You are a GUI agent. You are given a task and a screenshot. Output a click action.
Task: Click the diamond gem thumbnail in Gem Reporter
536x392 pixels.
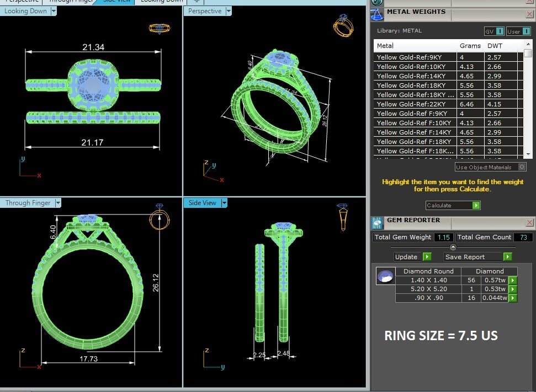pos(385,276)
